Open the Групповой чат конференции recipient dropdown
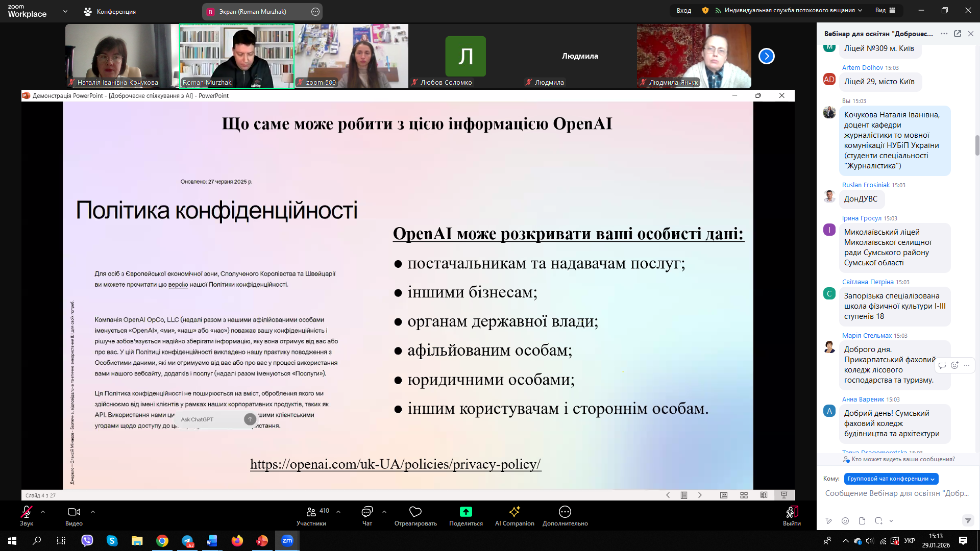Screen dimensions: 980x551 [891, 479]
